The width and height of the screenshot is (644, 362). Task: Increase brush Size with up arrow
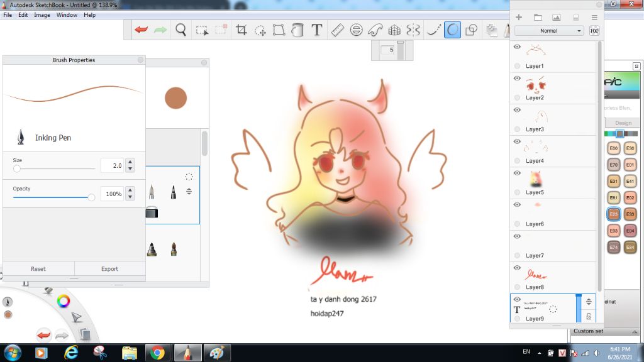(130, 162)
